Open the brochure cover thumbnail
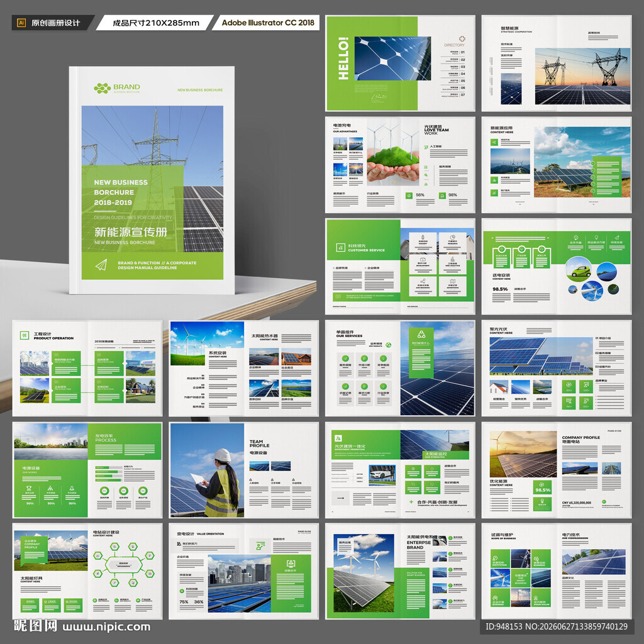The width and height of the screenshot is (644, 644). 152,180
